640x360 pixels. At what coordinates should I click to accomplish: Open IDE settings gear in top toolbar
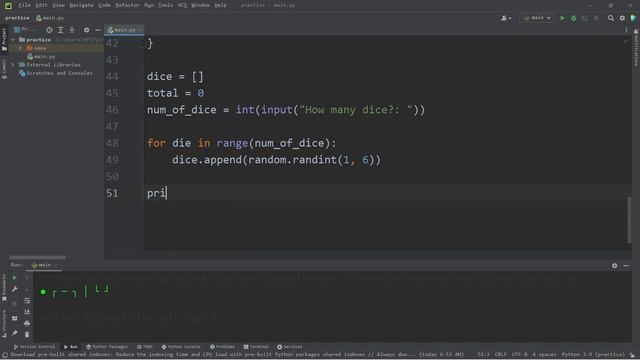click(622, 18)
